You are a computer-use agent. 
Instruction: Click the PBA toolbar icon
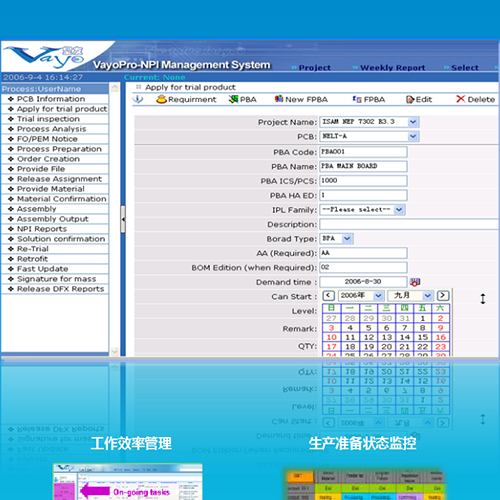pos(233,99)
